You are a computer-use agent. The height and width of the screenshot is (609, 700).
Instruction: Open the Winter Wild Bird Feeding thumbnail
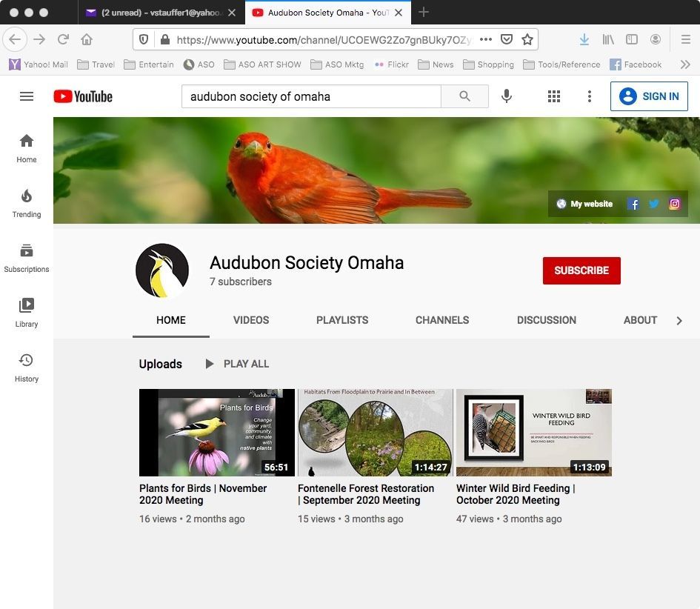[534, 432]
